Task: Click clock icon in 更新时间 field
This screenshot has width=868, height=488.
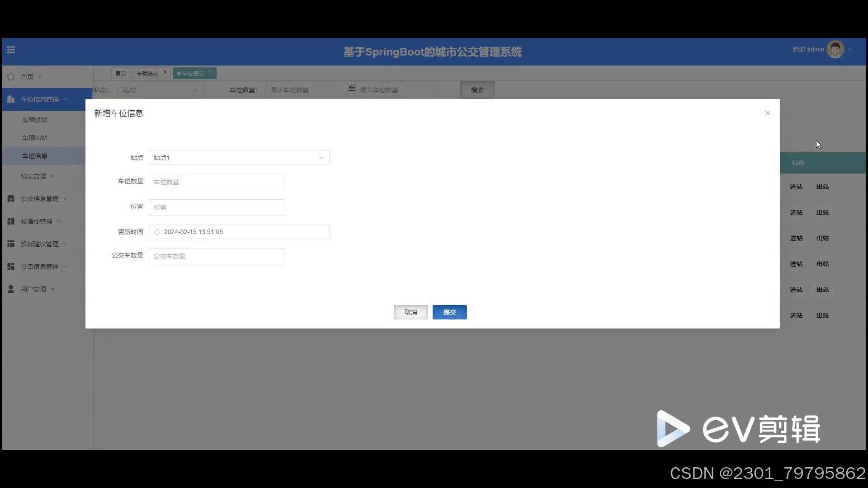Action: pyautogui.click(x=157, y=232)
